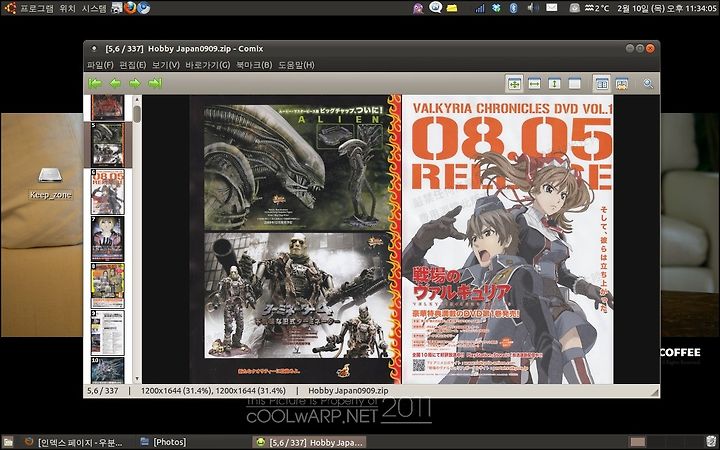Click the resize grip in Comix status bar
720x450 pixels.
tap(655, 392)
